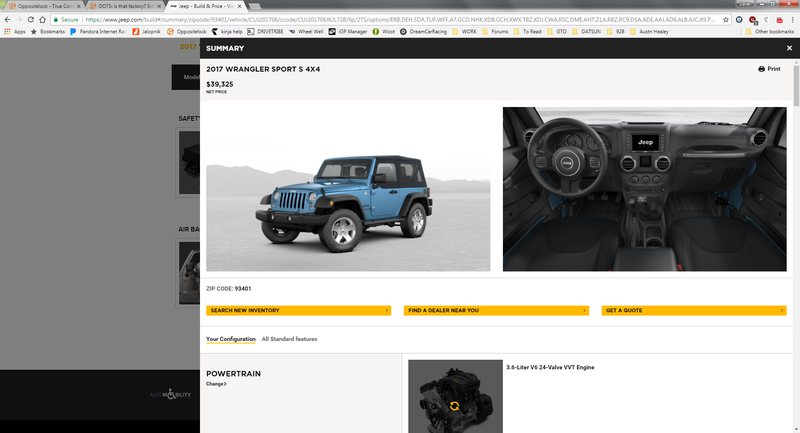Viewport: 800px width, 433px height.
Task: Expand the Other bookmarks folder
Action: (769, 32)
